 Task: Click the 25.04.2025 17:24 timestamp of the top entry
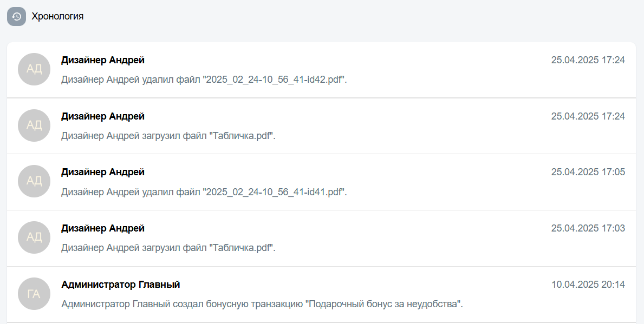588,60
